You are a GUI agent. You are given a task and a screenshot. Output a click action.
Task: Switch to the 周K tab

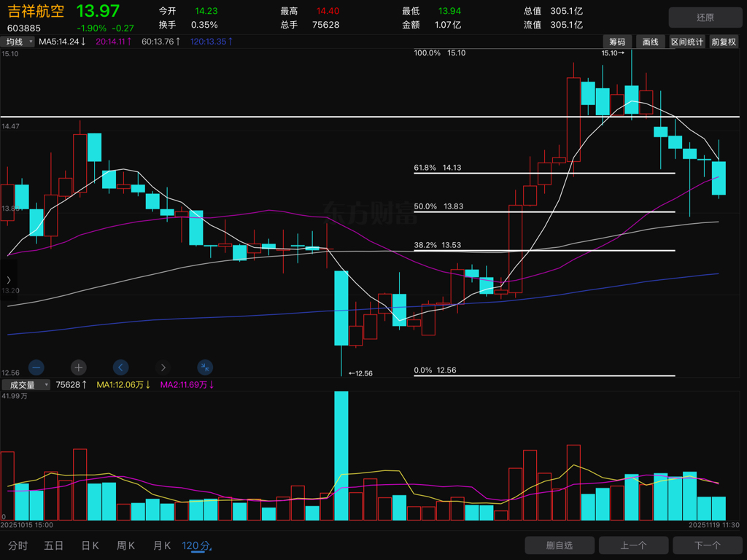coord(125,545)
